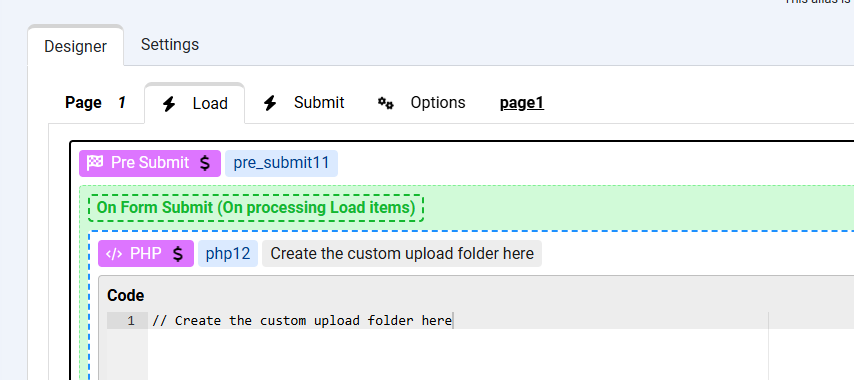The width and height of the screenshot is (854, 380).
Task: Click line number 1 in the editor gutter
Action: (x=131, y=321)
